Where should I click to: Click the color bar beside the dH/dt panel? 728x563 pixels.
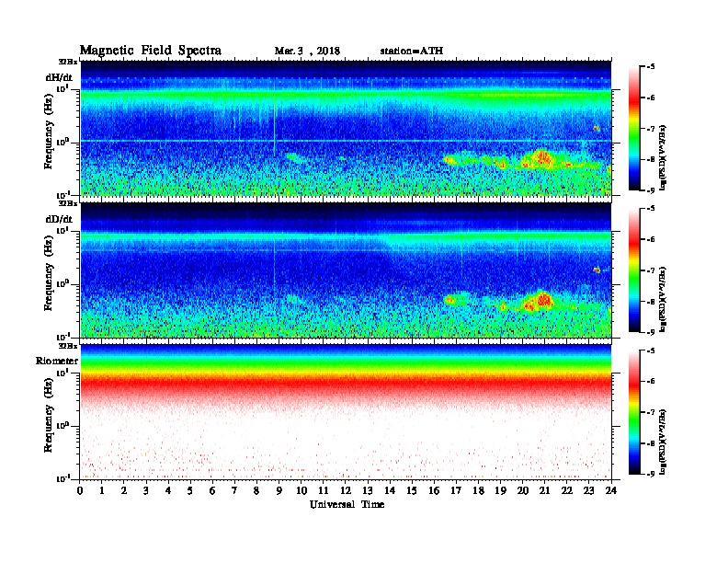click(634, 129)
